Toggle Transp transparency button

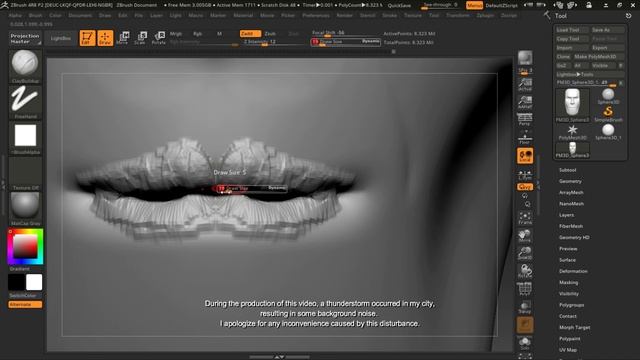click(525, 307)
